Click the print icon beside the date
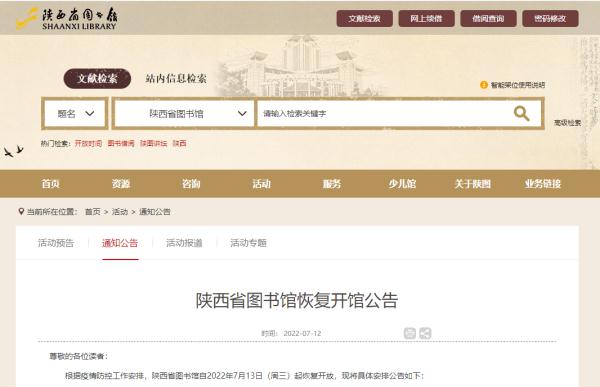The image size is (600, 387). (410, 333)
